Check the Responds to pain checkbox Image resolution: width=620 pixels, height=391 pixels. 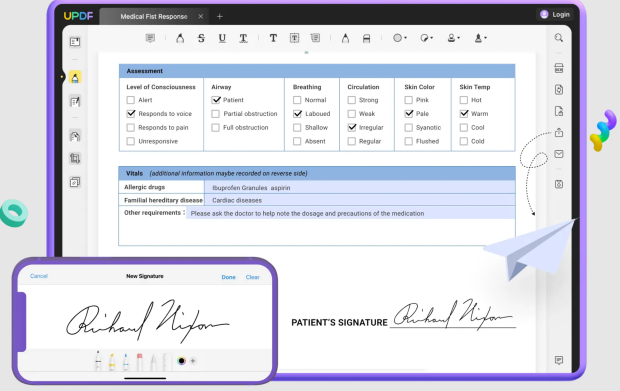point(130,127)
